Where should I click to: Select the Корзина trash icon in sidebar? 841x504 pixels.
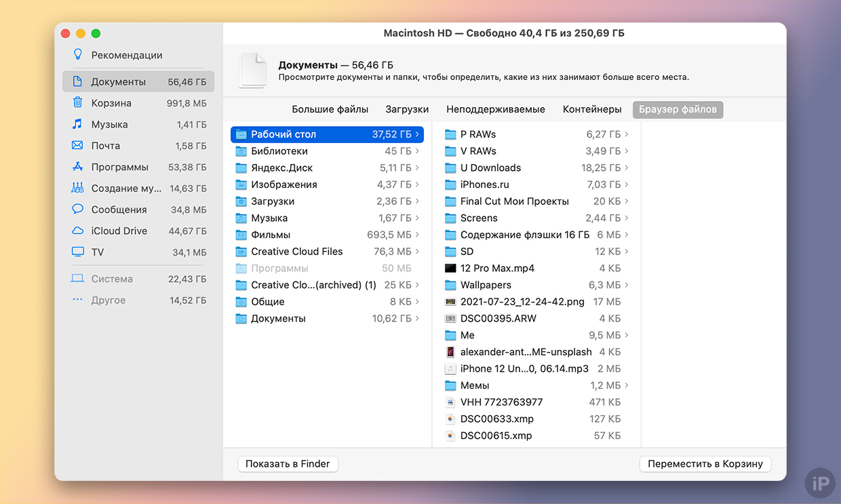point(78,103)
